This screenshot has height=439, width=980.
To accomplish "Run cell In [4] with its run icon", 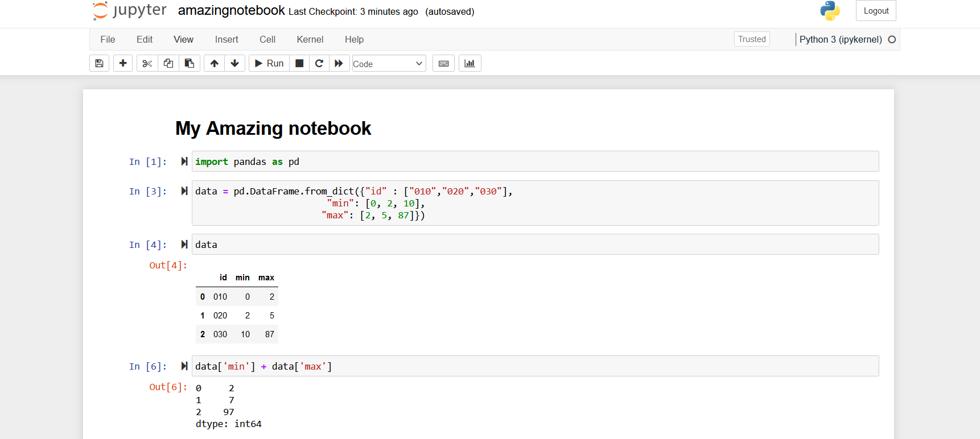I will click(184, 245).
